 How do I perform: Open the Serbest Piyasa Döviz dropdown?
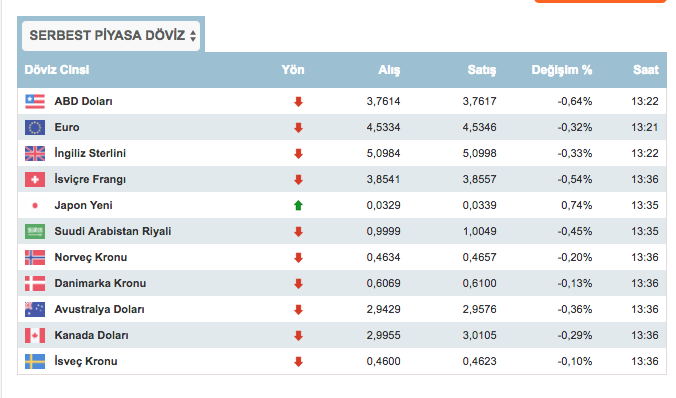(111, 36)
